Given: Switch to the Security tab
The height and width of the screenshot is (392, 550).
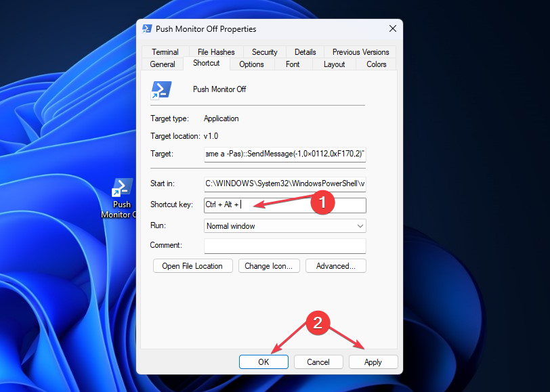Looking at the screenshot, I should (x=264, y=52).
